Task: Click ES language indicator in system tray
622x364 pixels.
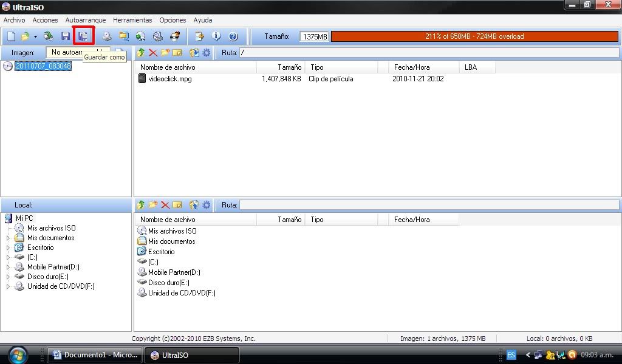Action: pos(511,355)
